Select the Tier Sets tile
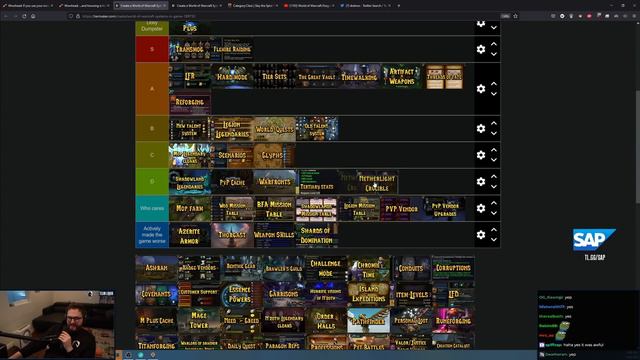Viewport: 640px width, 360px height. coord(274,76)
